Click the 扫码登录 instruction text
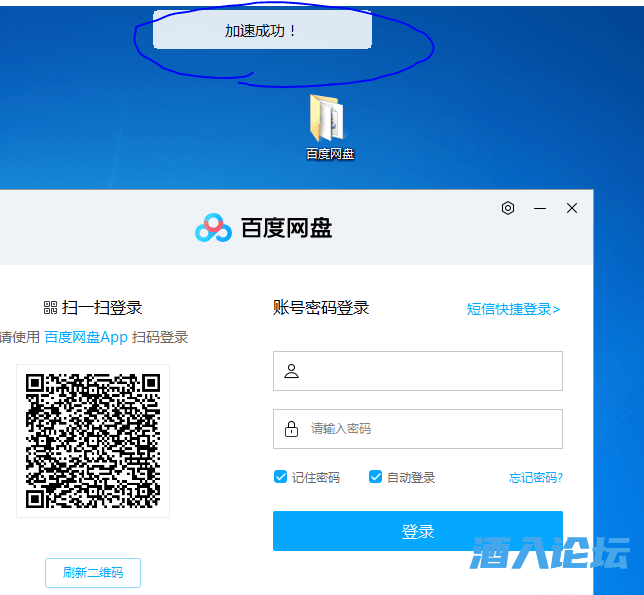644x595 pixels. (160, 337)
